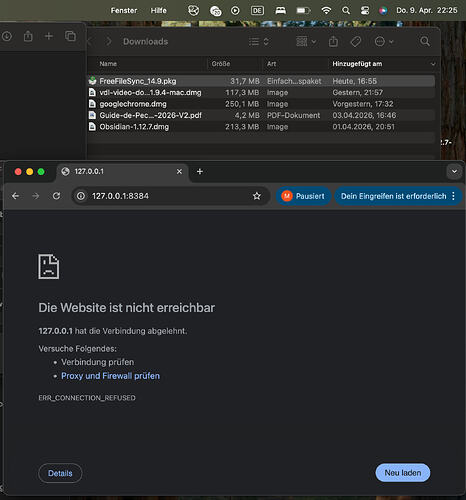Select Obsidian-1.12.7.dmg file
466x500 pixels.
click(x=261, y=127)
